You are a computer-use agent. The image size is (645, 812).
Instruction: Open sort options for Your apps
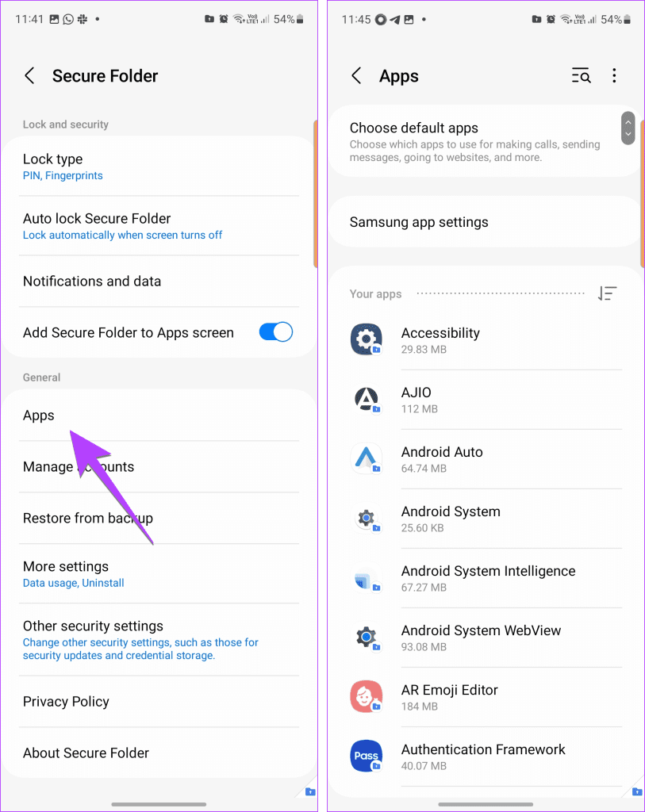(x=608, y=293)
